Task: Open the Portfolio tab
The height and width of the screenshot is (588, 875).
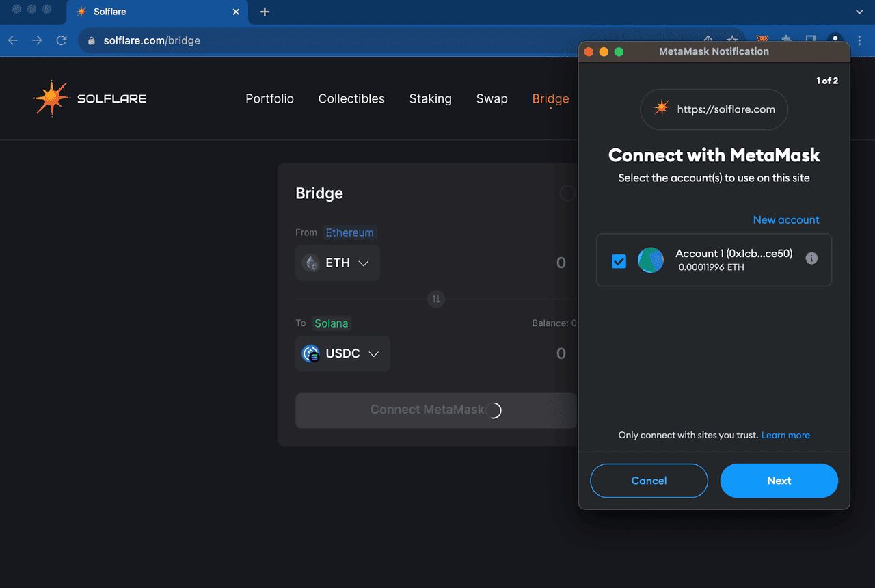Action: [x=269, y=98]
